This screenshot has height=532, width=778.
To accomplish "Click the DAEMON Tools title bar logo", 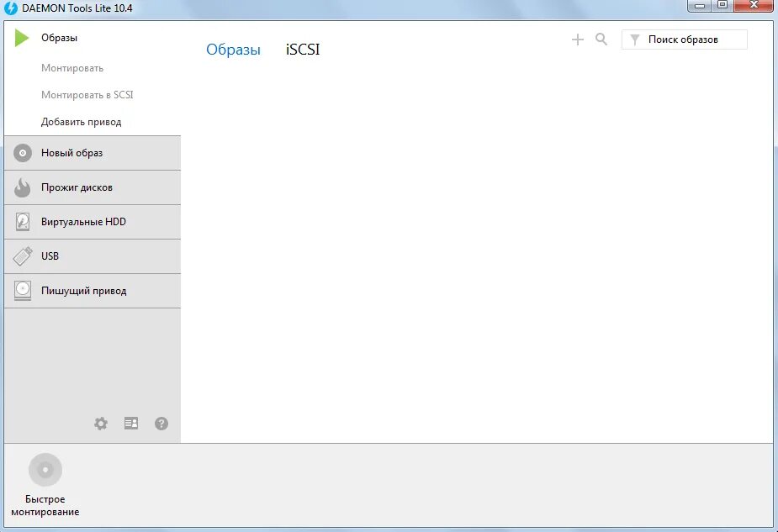I will point(10,8).
